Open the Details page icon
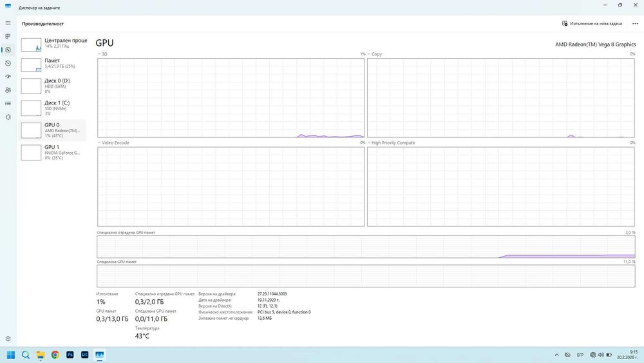This screenshot has height=363, width=644. 8,104
